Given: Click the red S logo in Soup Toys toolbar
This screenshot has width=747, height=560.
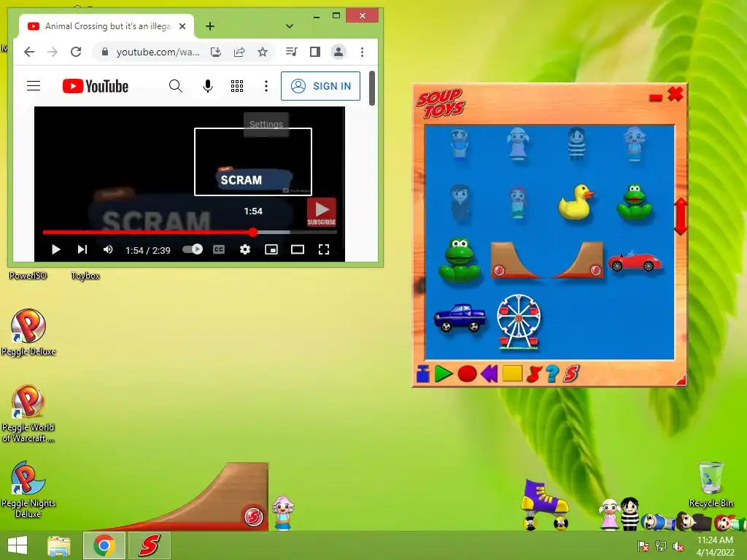Looking at the screenshot, I should click(570, 374).
